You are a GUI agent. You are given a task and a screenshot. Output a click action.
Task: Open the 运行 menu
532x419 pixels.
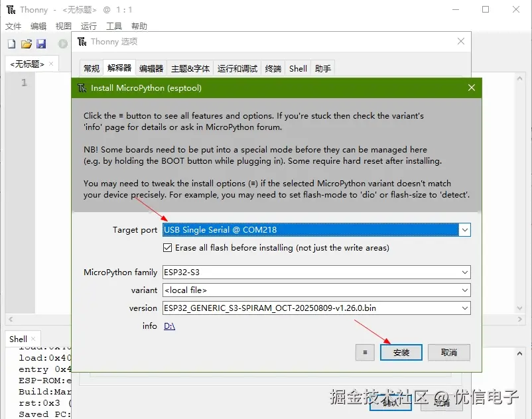(x=88, y=26)
